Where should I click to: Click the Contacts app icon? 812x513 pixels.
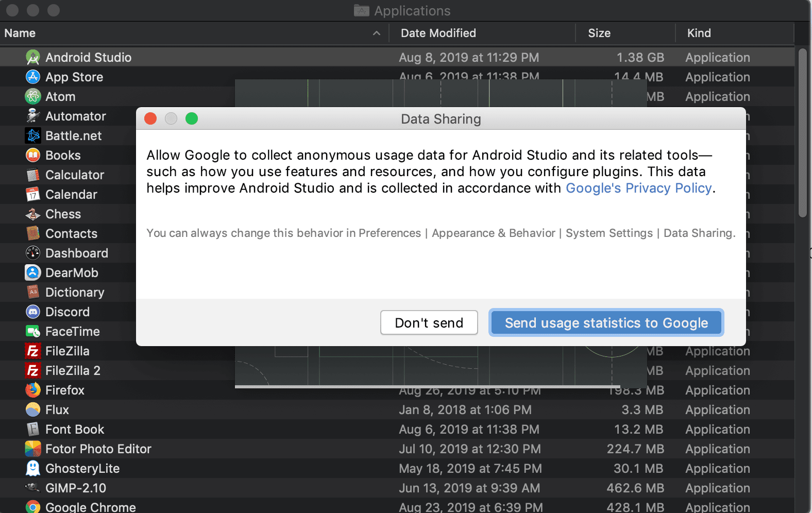coord(33,233)
